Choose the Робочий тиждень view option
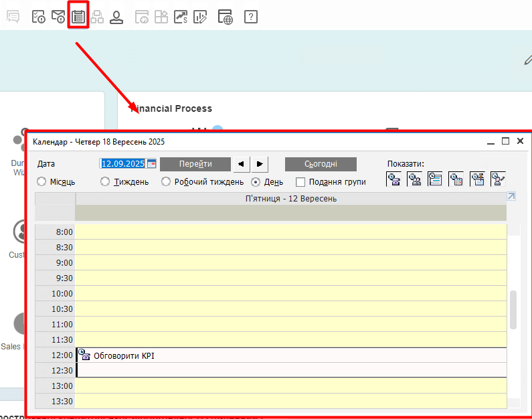Screen dimensions: 532x419 click(x=165, y=181)
